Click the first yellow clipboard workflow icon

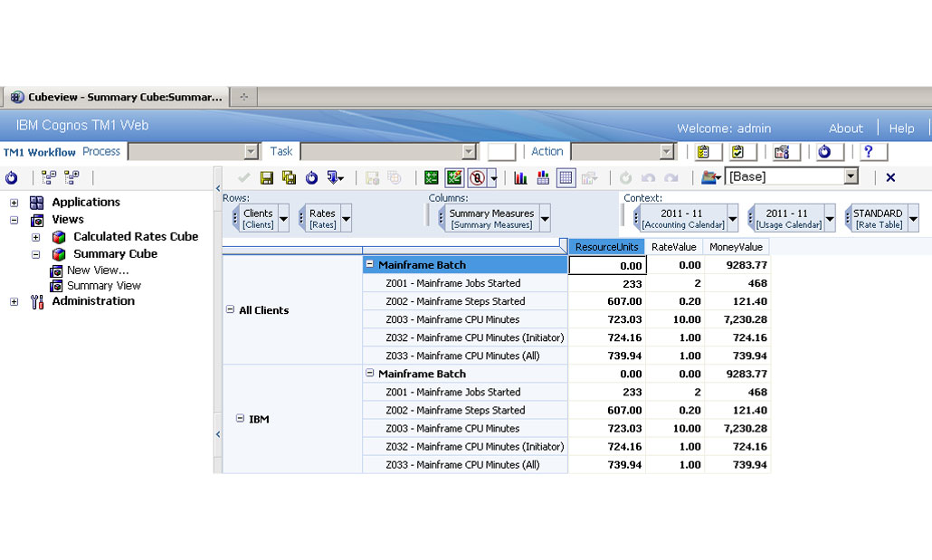point(703,152)
